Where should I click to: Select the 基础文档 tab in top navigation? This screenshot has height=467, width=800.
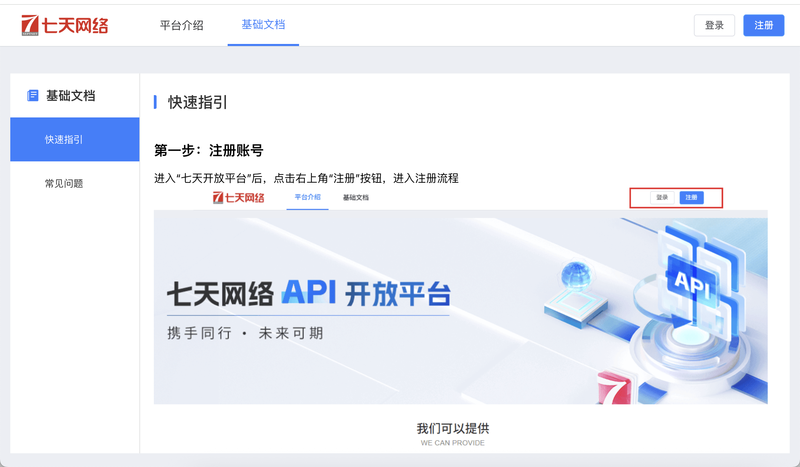(x=263, y=24)
